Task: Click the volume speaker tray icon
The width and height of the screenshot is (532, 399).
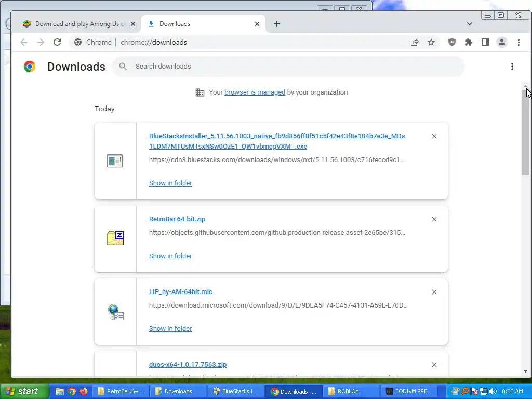Action: [493, 391]
